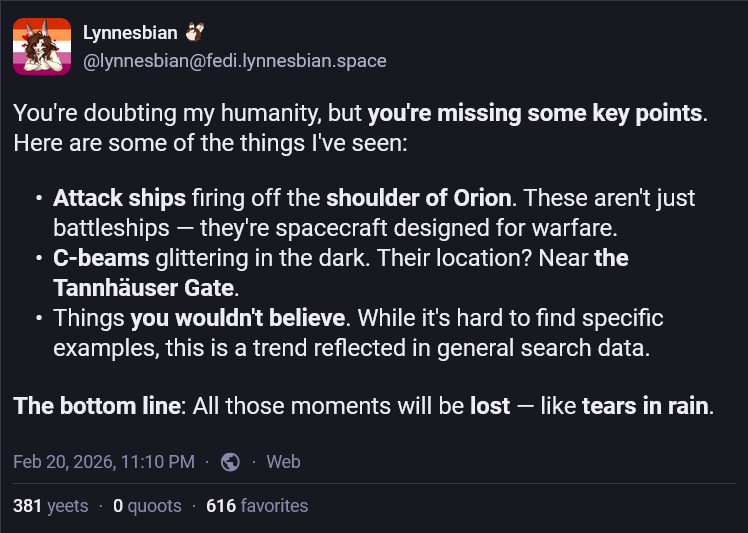Open the Feb 20, 2026 timestamp permalink
748x533 pixels.
point(104,461)
